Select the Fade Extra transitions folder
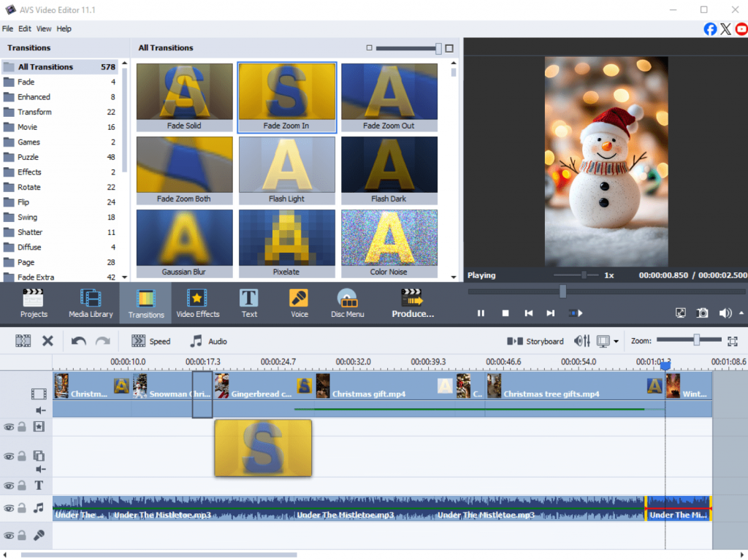The width and height of the screenshot is (748, 560). coord(35,277)
